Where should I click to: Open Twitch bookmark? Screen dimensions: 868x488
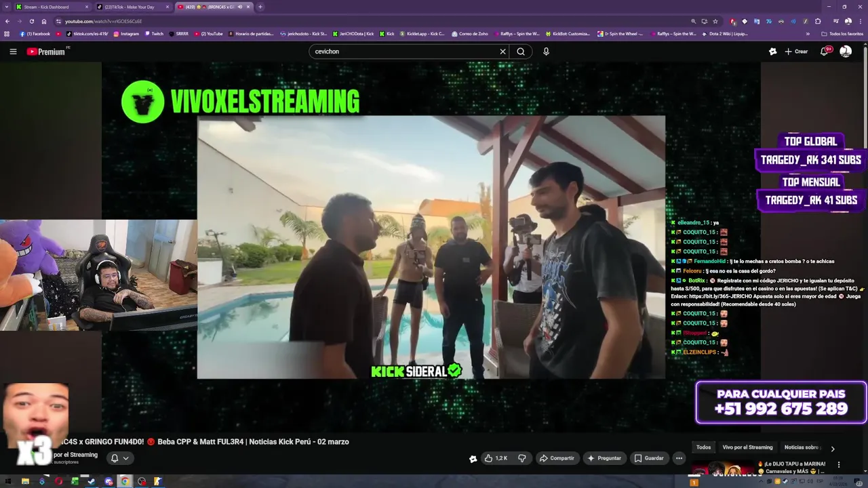coord(154,34)
